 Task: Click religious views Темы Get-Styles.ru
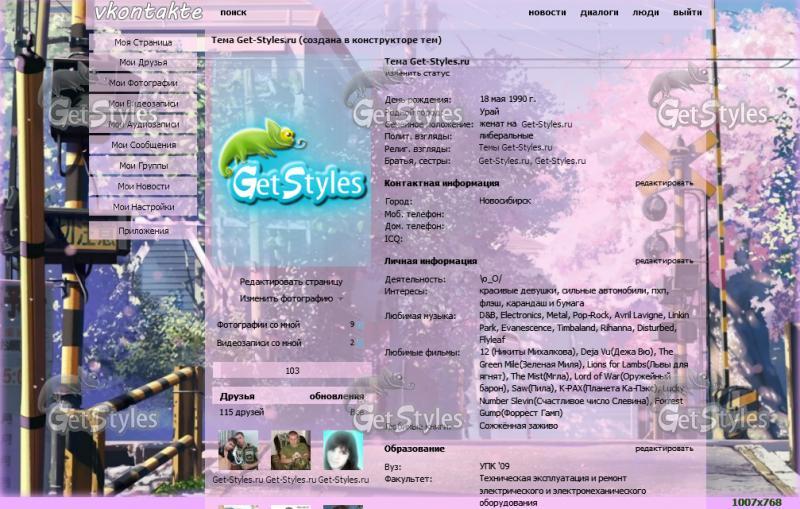(515, 147)
